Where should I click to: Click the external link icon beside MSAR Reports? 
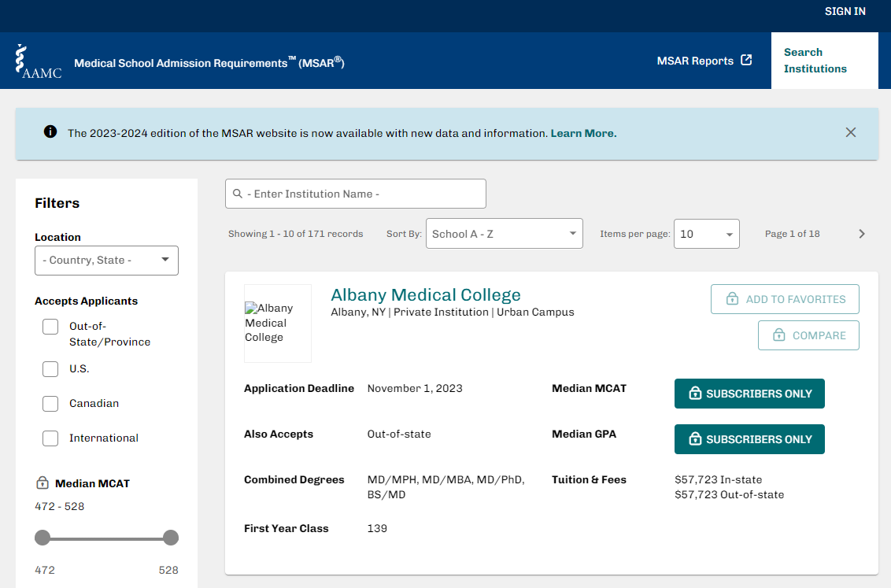pyautogui.click(x=747, y=61)
